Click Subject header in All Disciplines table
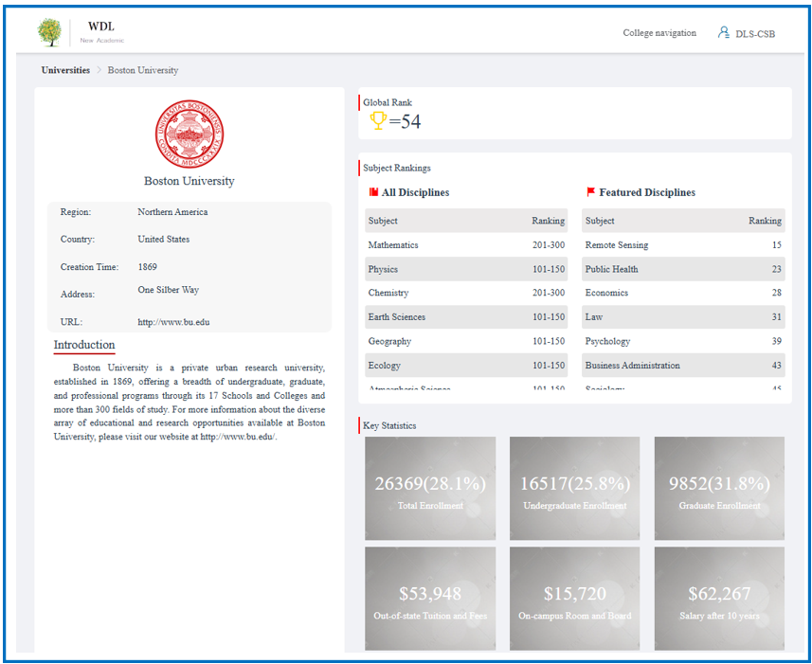The height and width of the screenshot is (664, 812). click(383, 221)
